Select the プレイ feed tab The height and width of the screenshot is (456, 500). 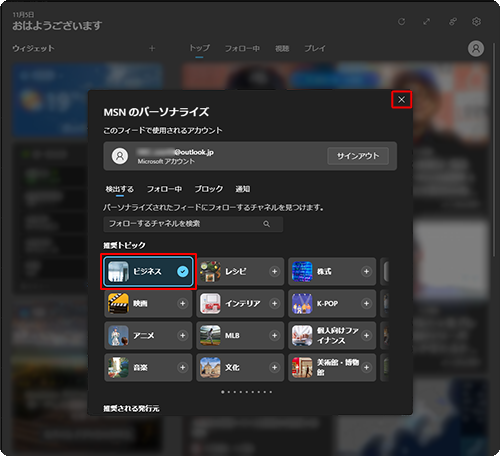pos(315,49)
